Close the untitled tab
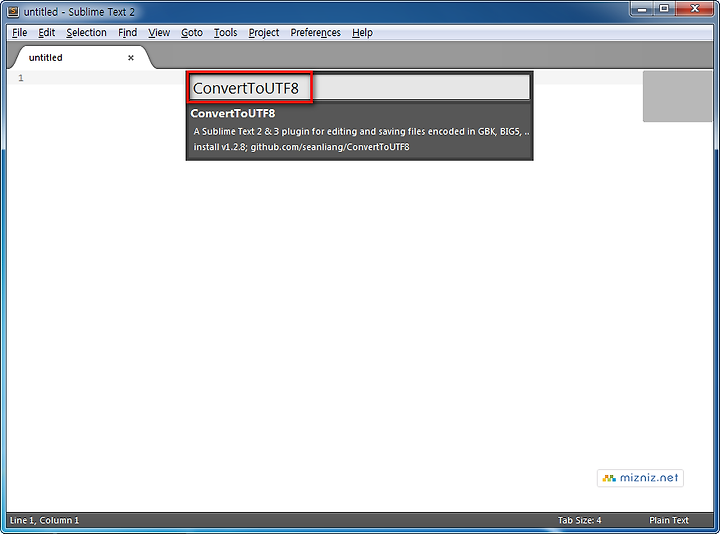Screen dimensions: 720x534 click(131, 58)
